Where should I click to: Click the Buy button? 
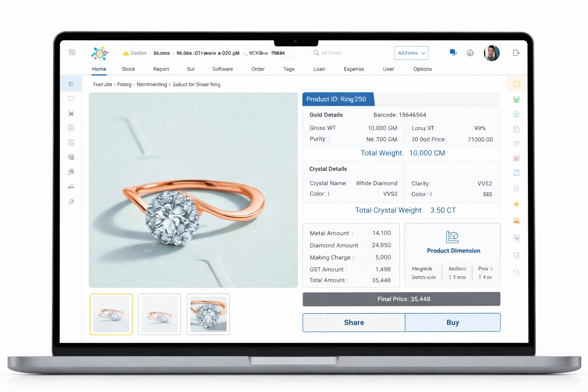point(452,322)
